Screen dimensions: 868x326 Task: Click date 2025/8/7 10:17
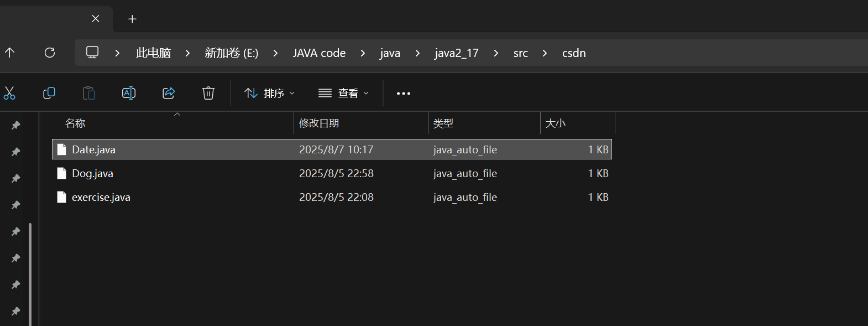tap(336, 149)
